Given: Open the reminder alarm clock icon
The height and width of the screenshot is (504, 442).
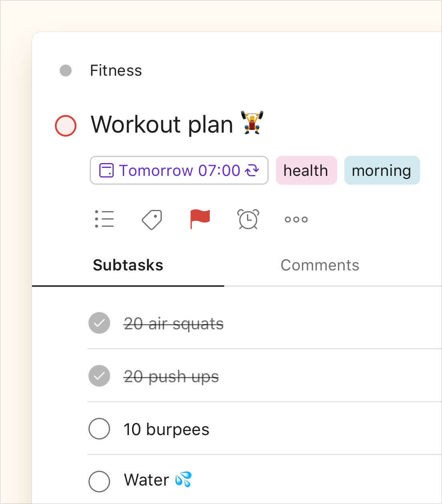Looking at the screenshot, I should 248,219.
